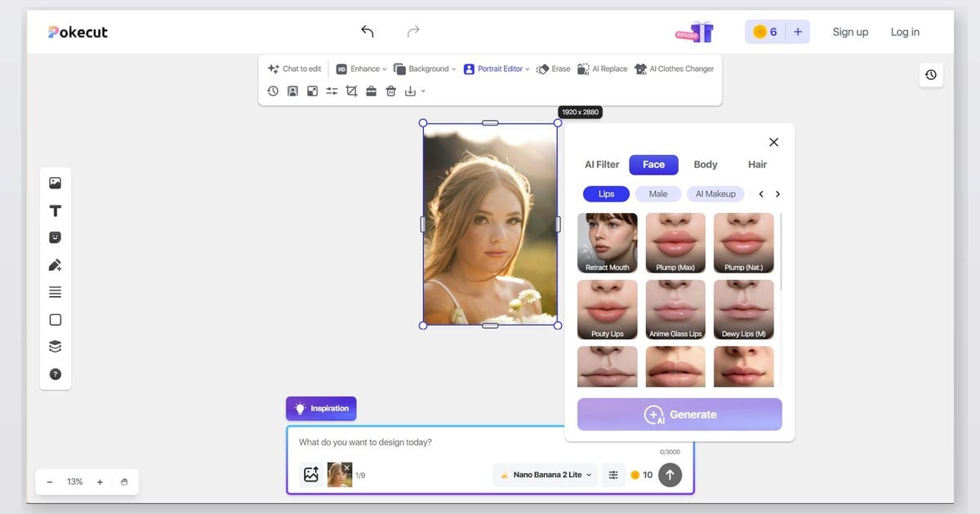The image size is (980, 514).
Task: Click the Sign up link
Action: point(850,32)
